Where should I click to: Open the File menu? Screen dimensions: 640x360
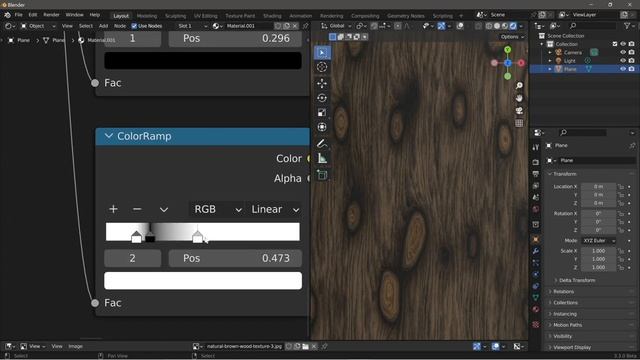pyautogui.click(x=19, y=15)
